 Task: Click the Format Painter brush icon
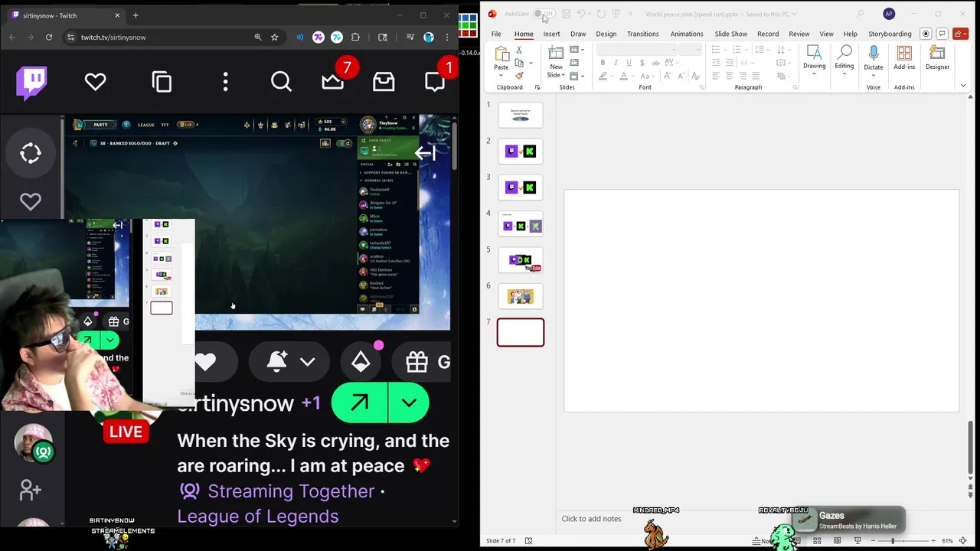tap(519, 76)
